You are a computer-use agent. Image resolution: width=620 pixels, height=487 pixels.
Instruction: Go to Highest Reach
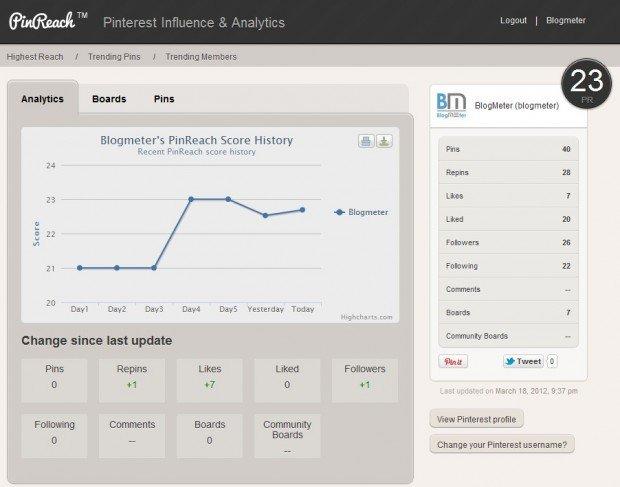(x=35, y=57)
